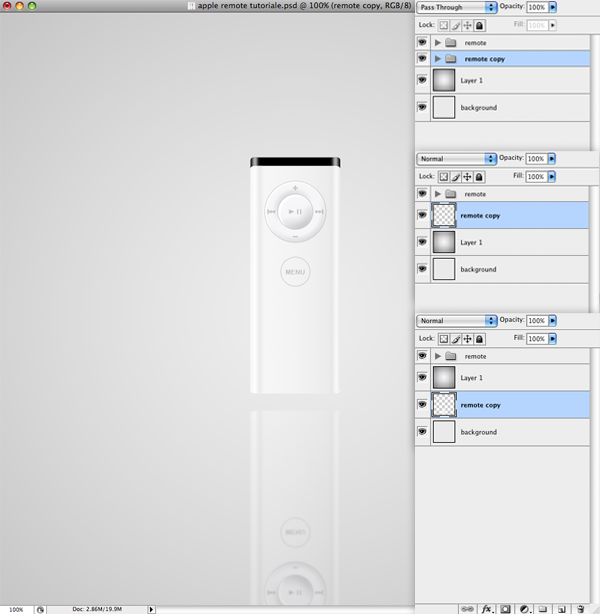The image size is (600, 614).
Task: Hide remote group in bottom panel
Action: pos(422,356)
